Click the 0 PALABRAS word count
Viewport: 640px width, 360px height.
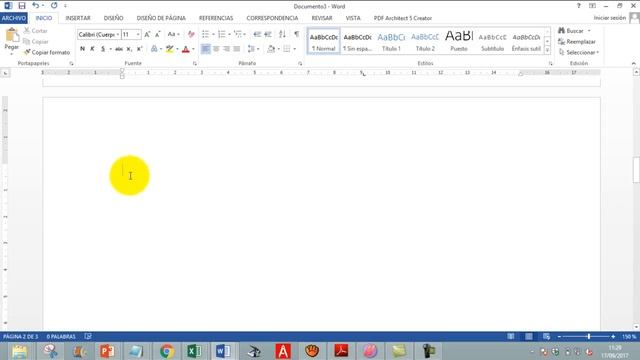[x=61, y=337]
